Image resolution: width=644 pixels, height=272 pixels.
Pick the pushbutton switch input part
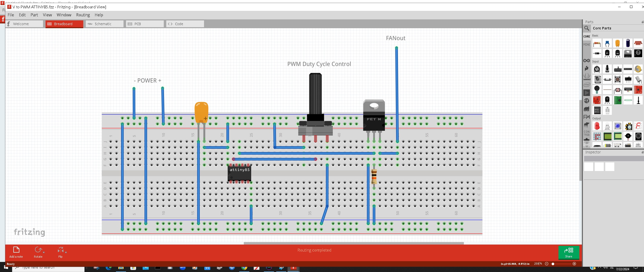coord(617,79)
